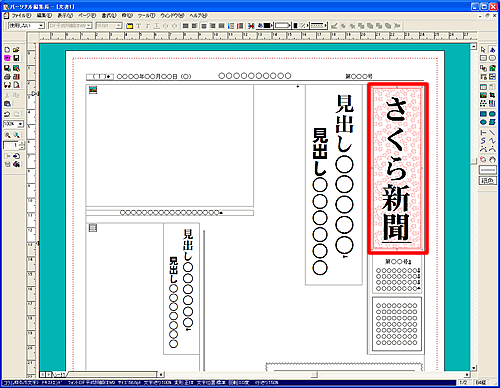Viewport: 500px width, 388px height.
Task: Click the line style button above 組色
Action: [x=487, y=170]
